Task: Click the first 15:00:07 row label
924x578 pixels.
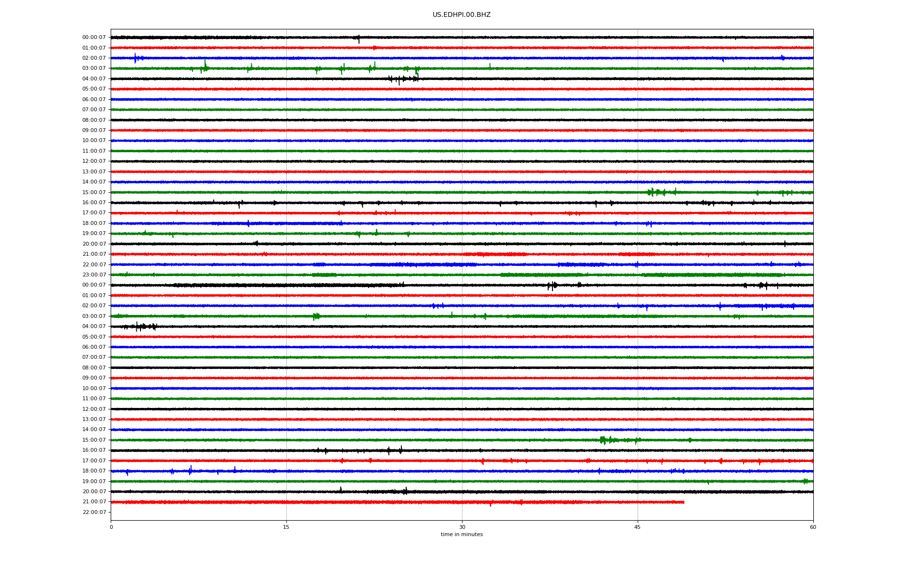Action: coord(94,192)
